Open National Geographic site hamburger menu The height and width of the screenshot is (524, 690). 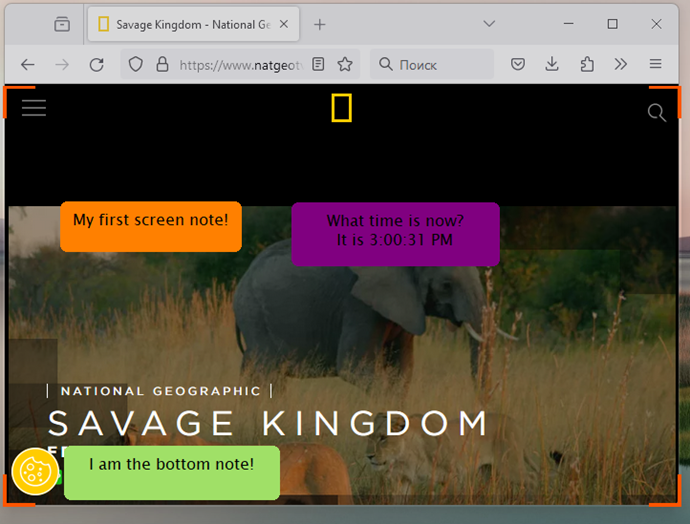(x=34, y=108)
